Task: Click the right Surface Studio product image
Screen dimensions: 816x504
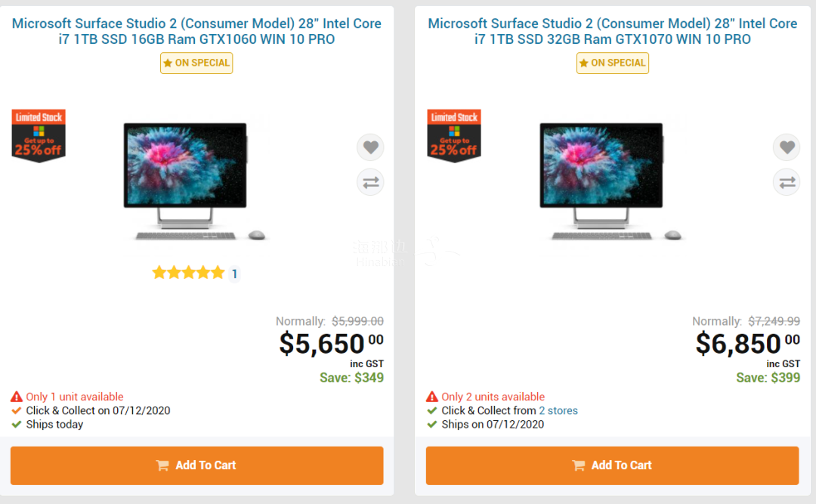Action: pos(611,181)
